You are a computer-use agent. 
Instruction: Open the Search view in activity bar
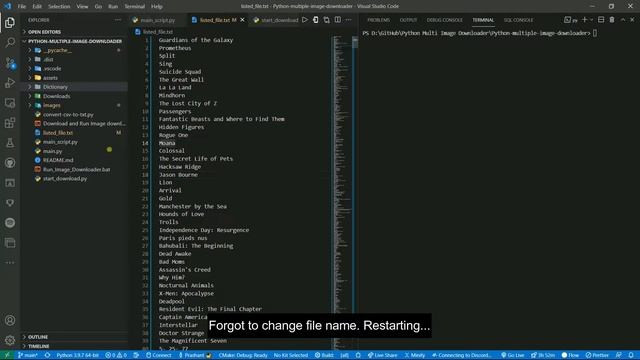tap(10, 42)
